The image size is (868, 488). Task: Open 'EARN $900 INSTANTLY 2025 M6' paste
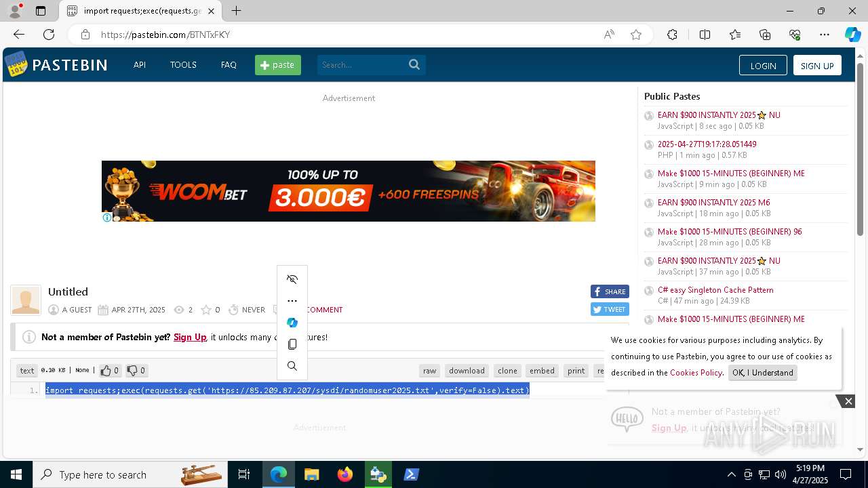click(713, 203)
